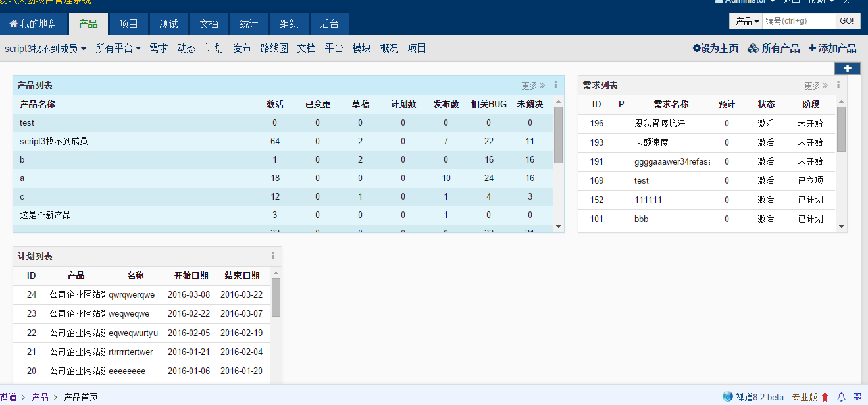Open 计划列表 panel options menu icon
Screen dimensions: 868x405
[x=272, y=256]
